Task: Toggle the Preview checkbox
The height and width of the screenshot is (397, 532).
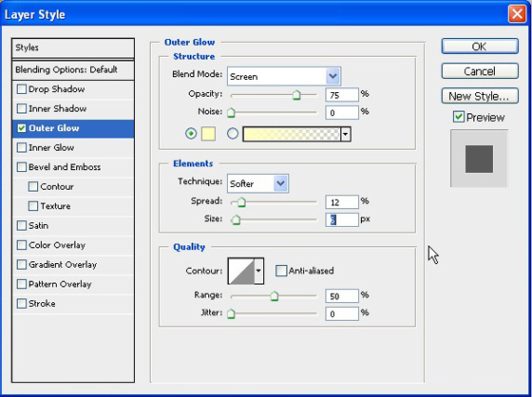Action: [x=459, y=117]
